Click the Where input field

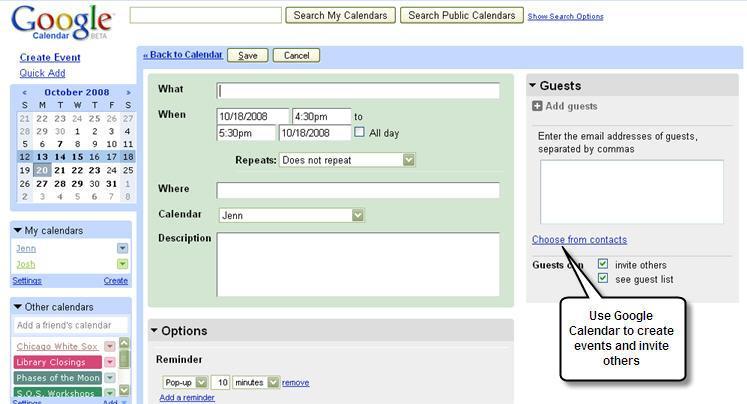coord(358,190)
